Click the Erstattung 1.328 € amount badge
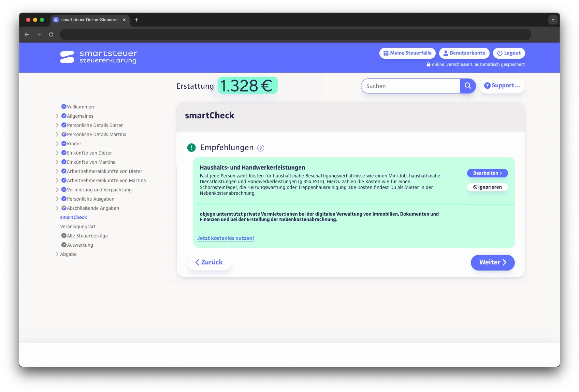The height and width of the screenshot is (392, 579). pyautogui.click(x=247, y=86)
